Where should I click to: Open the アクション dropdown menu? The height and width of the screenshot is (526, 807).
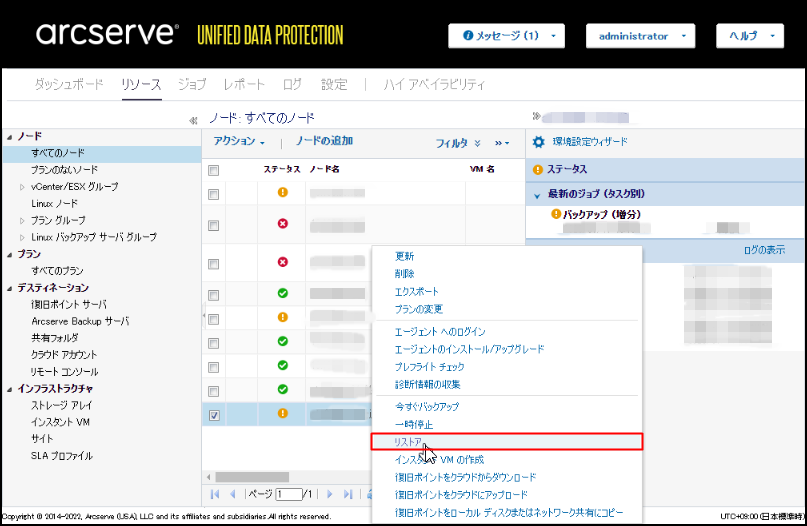[x=239, y=141]
